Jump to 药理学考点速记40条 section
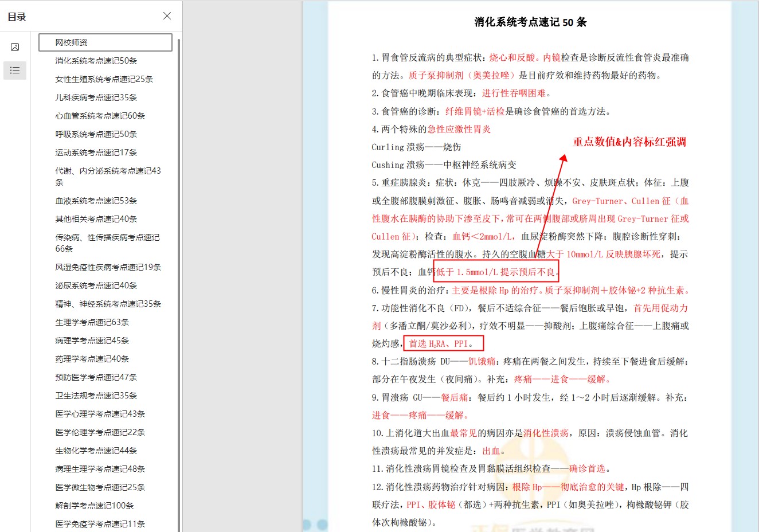The height and width of the screenshot is (532, 759). point(92,359)
